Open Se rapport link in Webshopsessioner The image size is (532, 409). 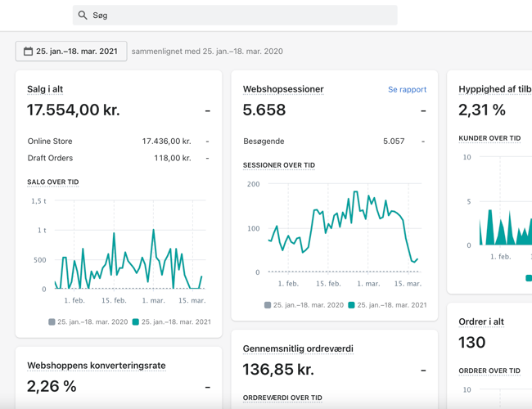[407, 89]
